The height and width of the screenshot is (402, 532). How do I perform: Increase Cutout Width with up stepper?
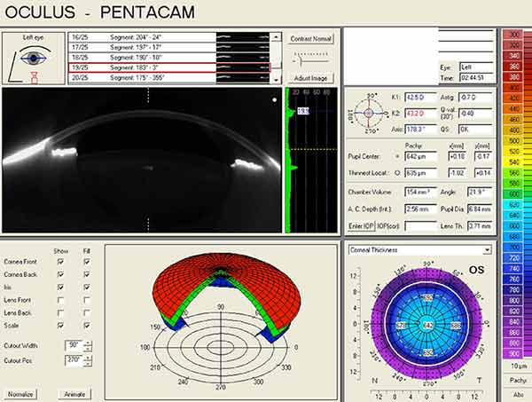click(87, 342)
